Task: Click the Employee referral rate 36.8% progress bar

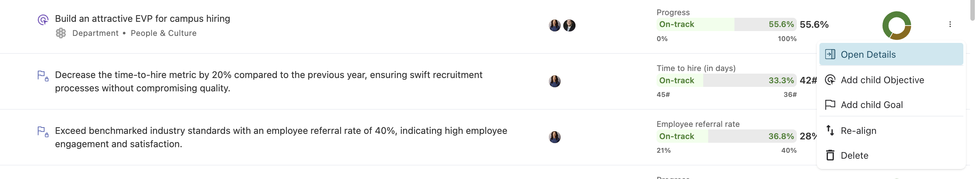Action: coord(726,136)
